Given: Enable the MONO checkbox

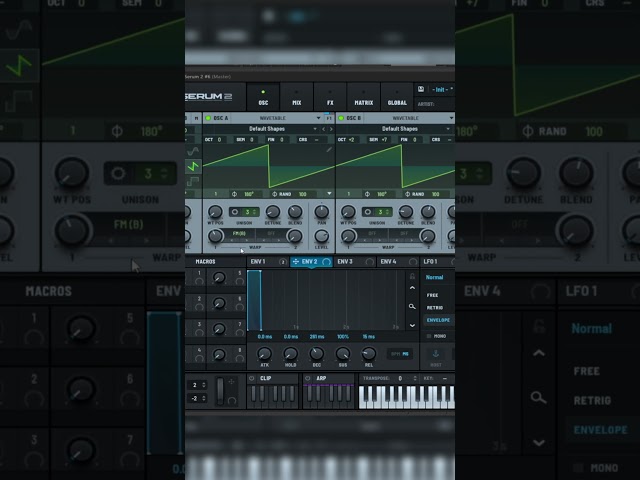Looking at the screenshot, I should coord(429,336).
